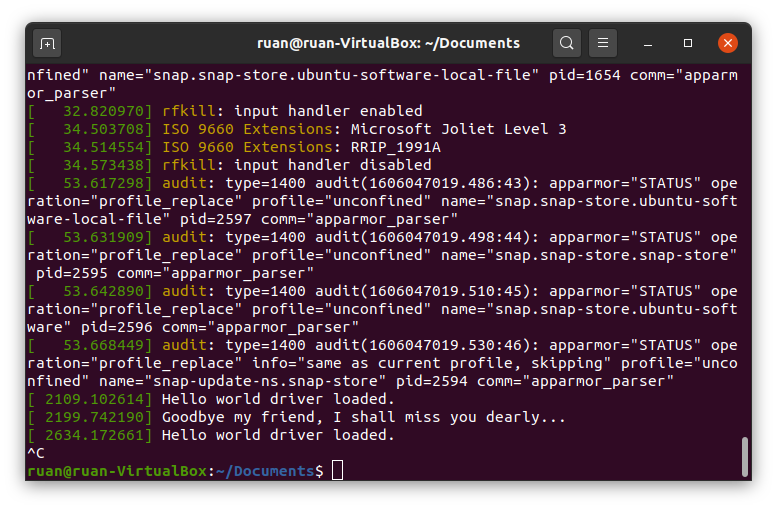Click the window title ruan@ruan-VirtualBox: ~/Documents
777x509 pixels.
388,43
